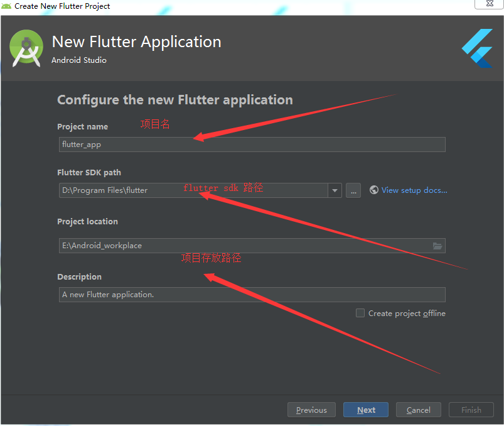Screen dimensions: 504x426
Task: Click the ellipsis browse button for SDK path
Action: (x=353, y=190)
